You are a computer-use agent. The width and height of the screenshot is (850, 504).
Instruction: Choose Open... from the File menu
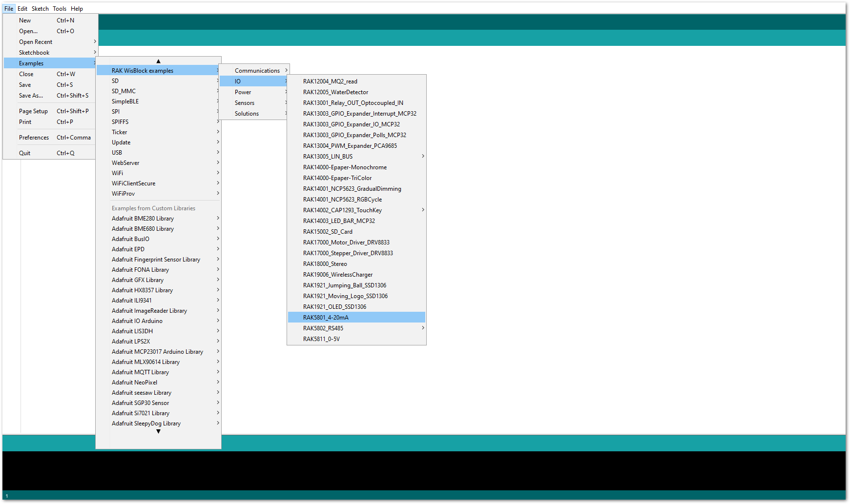point(50,31)
